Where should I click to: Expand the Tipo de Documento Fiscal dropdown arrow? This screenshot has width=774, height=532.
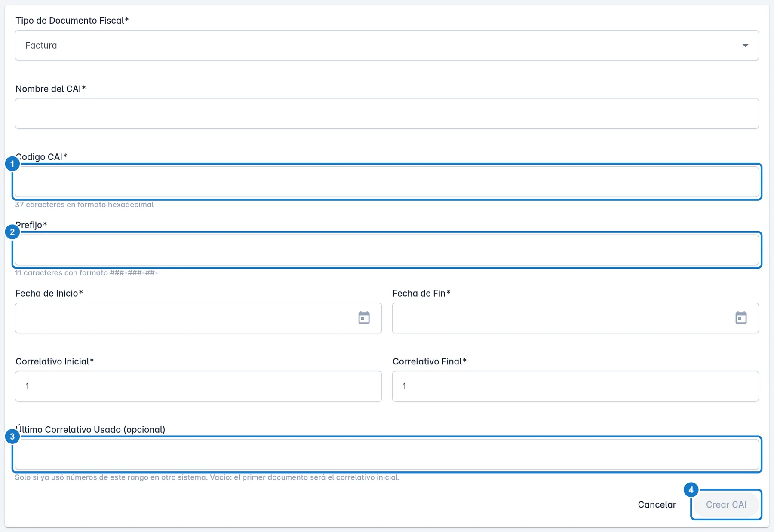pyautogui.click(x=745, y=46)
